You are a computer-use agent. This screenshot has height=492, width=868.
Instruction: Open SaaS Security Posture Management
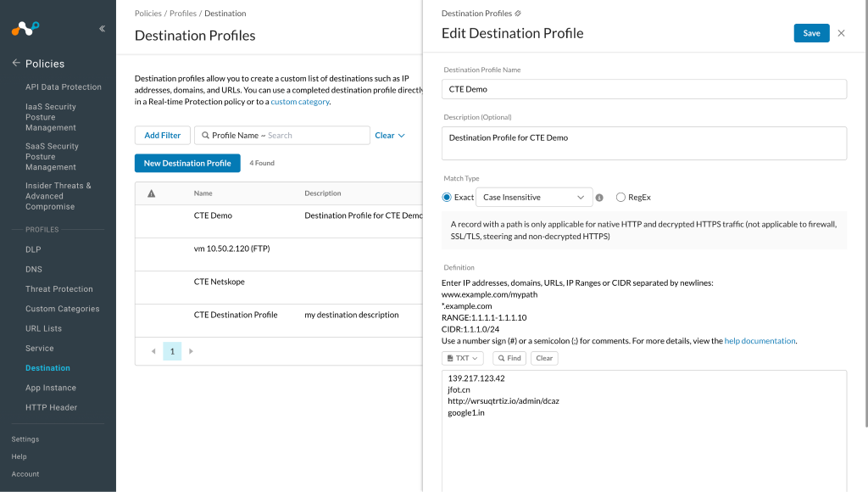click(x=52, y=157)
